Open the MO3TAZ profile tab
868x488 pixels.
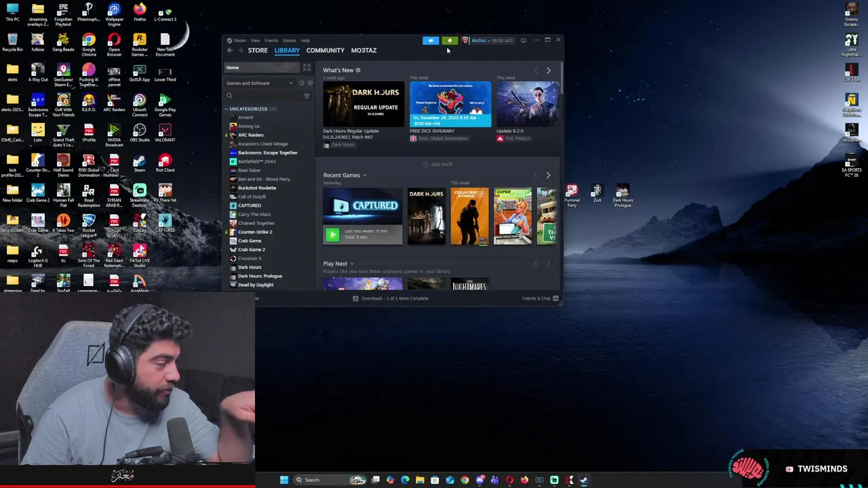363,50
